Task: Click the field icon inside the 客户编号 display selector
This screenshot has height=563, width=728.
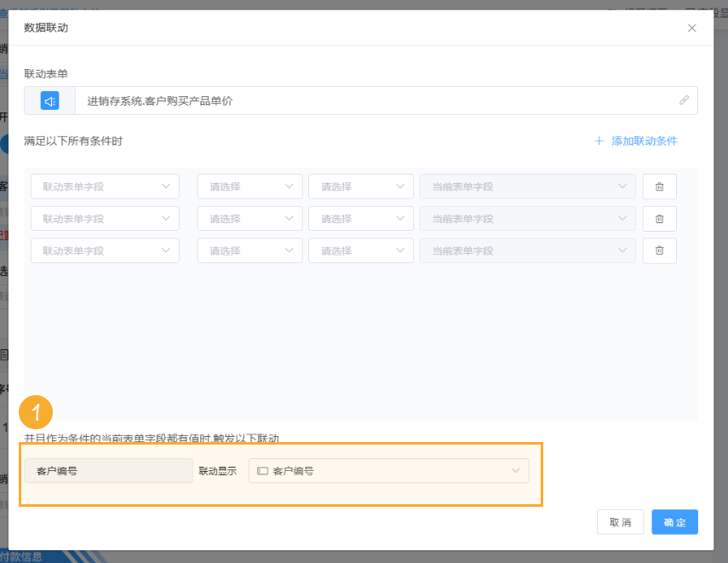Action: (x=262, y=469)
